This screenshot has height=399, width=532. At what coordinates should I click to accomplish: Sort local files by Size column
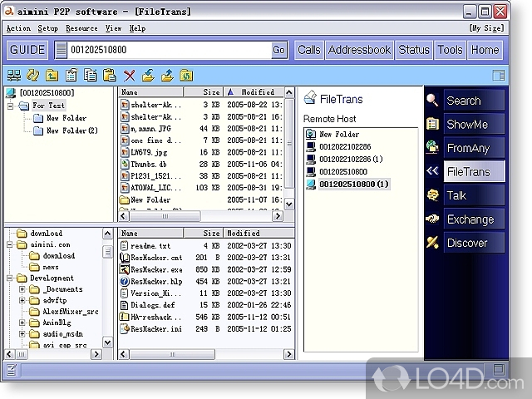point(212,234)
